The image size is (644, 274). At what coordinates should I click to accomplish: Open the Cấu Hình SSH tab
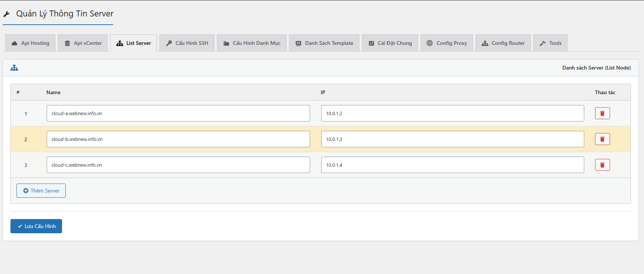tap(187, 43)
